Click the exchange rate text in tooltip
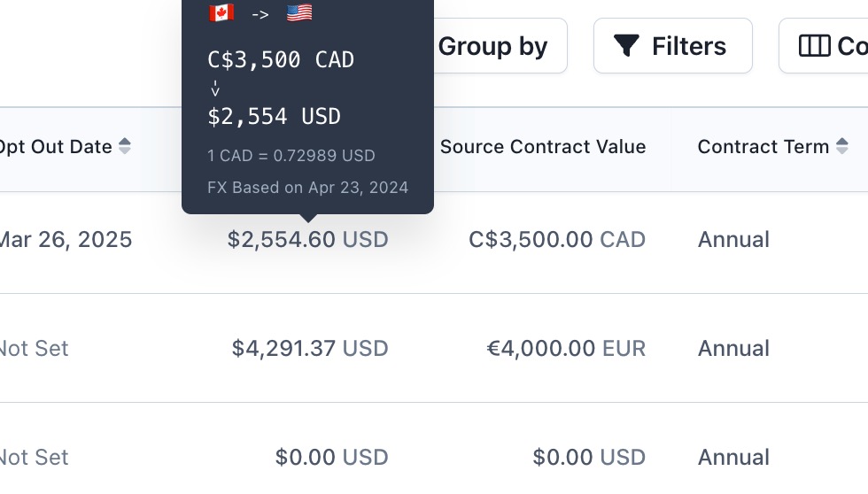 [x=291, y=156]
